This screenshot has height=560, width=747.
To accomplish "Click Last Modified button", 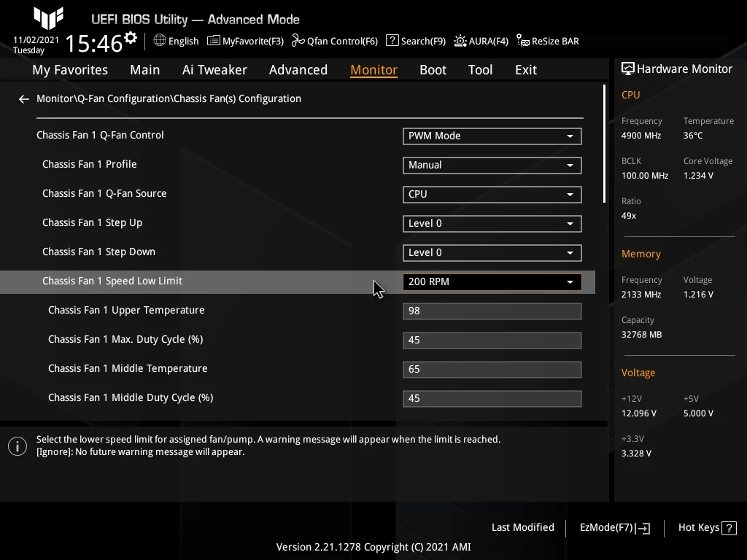I will 522,527.
